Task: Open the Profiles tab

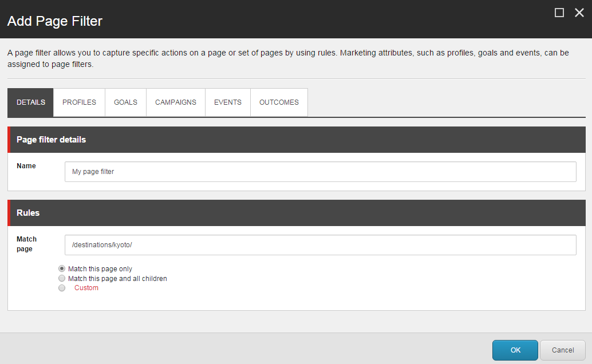Action: tap(79, 102)
